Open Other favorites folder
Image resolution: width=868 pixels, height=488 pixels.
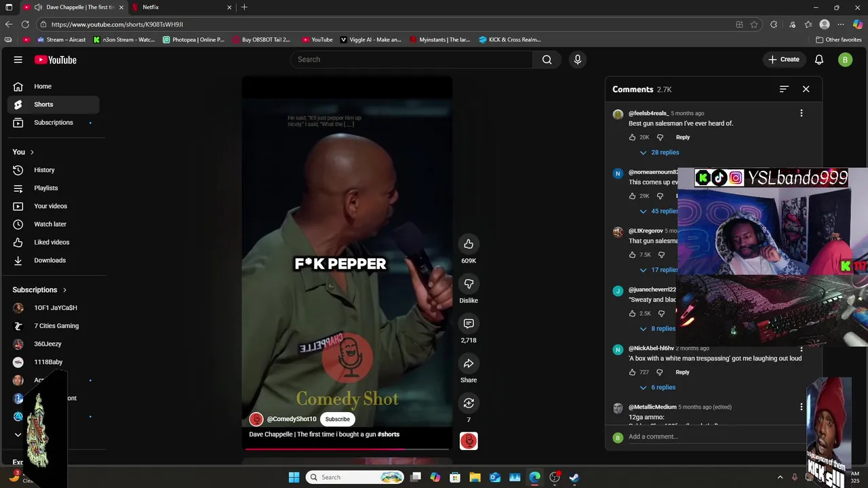(x=838, y=40)
